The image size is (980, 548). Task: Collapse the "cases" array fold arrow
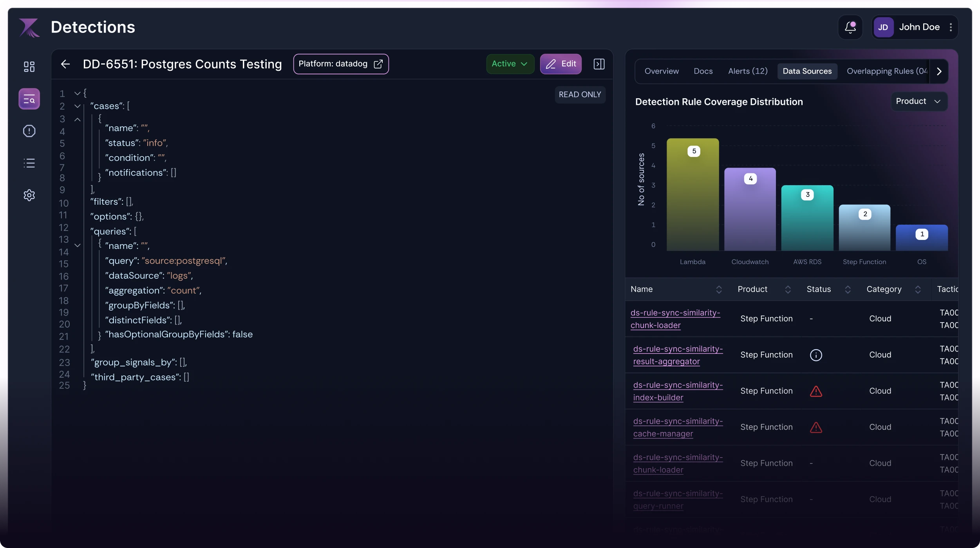(78, 106)
